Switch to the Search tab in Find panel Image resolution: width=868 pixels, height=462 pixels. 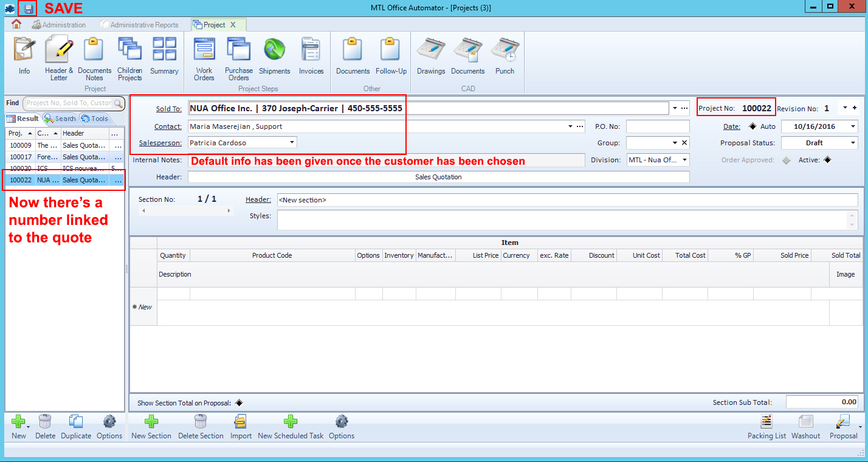60,119
